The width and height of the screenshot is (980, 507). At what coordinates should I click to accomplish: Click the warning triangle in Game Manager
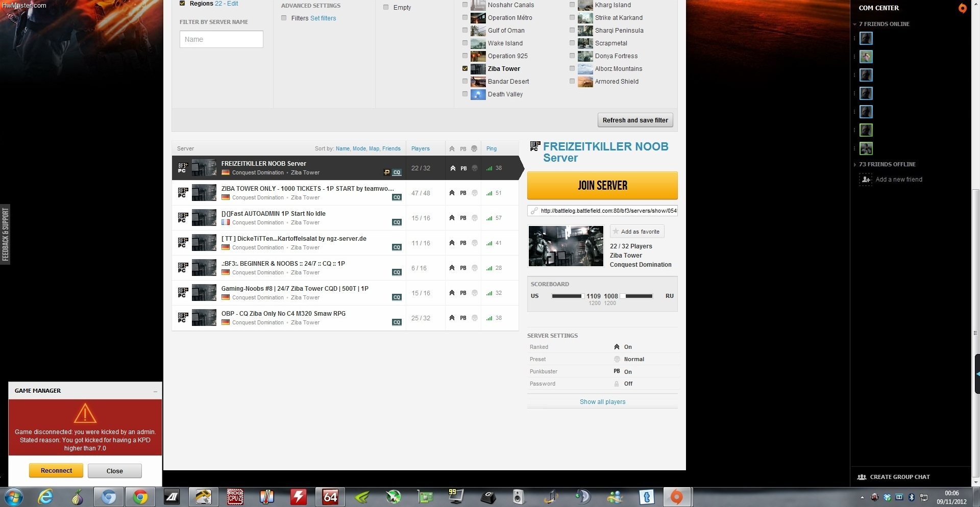(x=85, y=413)
